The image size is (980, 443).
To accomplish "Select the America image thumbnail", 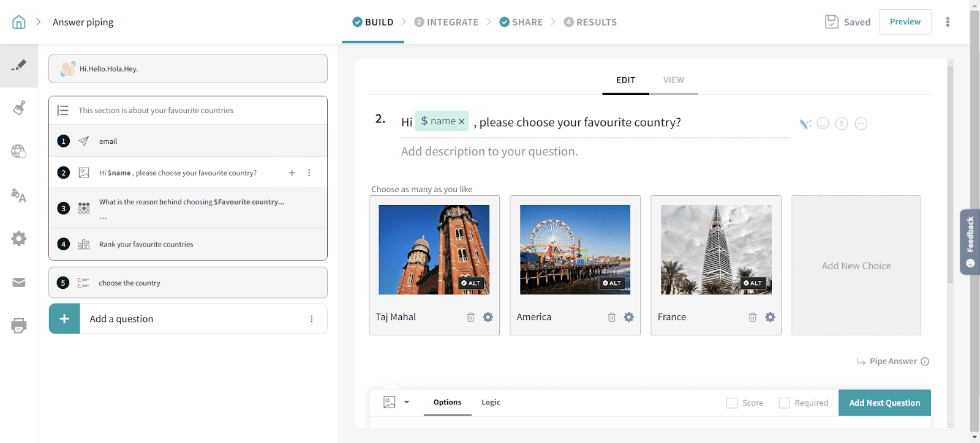I will tap(575, 250).
